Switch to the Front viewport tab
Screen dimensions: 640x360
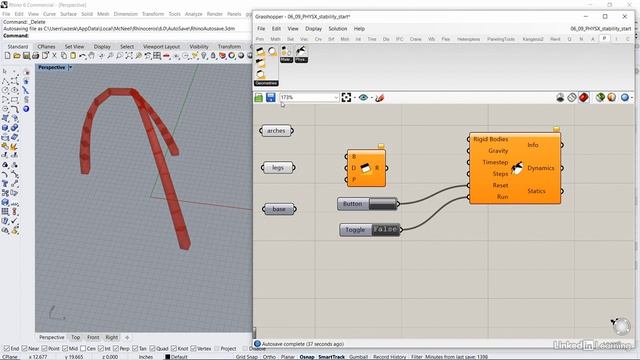tap(93, 337)
